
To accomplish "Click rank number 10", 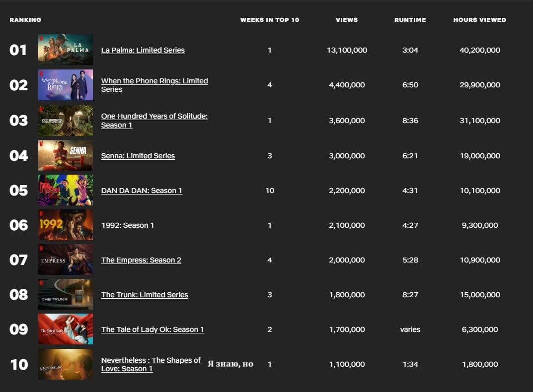I will (x=19, y=364).
